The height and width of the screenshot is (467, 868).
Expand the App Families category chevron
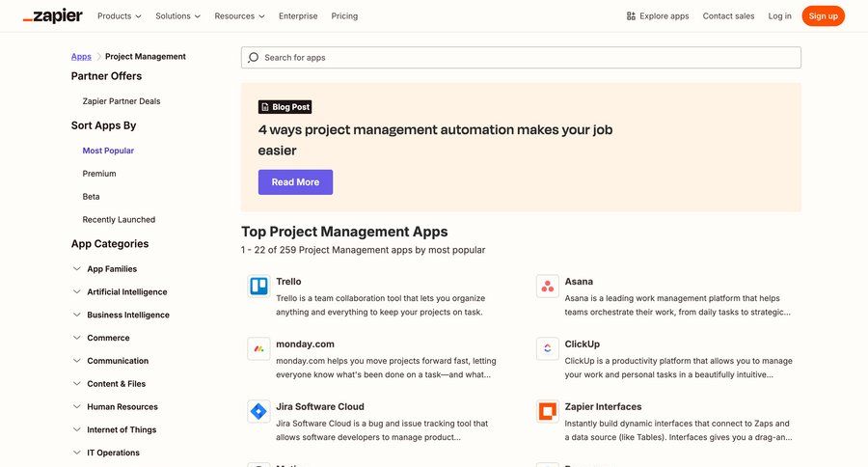[76, 268]
